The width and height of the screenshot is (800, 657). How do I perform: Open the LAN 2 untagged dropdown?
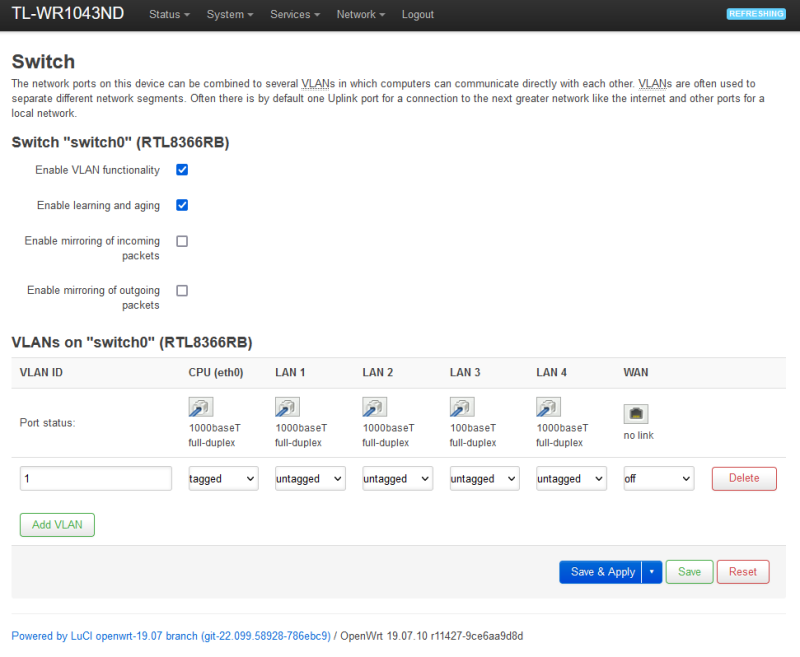click(x=397, y=478)
